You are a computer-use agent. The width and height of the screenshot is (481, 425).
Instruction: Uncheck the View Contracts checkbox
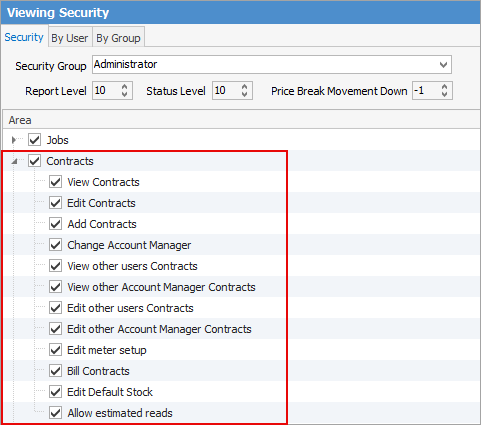[x=55, y=182]
